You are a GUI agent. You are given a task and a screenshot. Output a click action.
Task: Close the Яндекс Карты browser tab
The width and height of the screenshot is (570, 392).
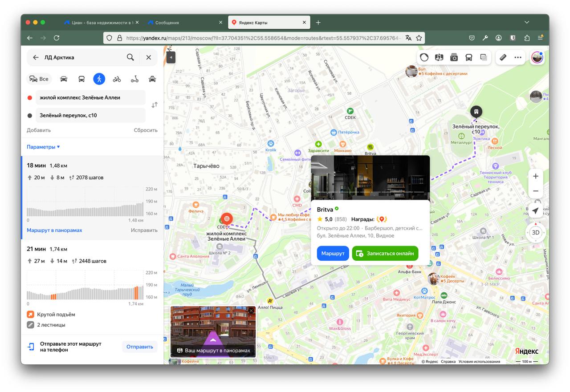(x=305, y=22)
